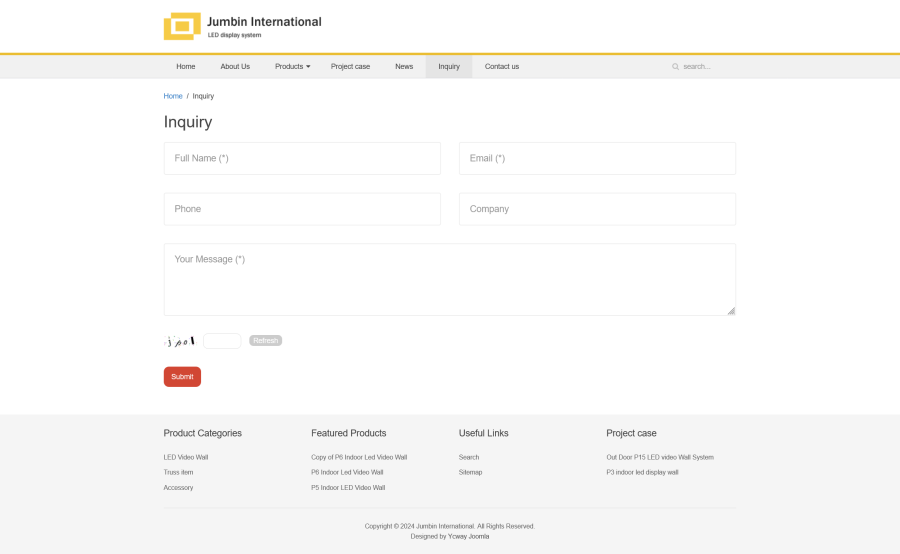Go to the Project case page

tap(350, 67)
